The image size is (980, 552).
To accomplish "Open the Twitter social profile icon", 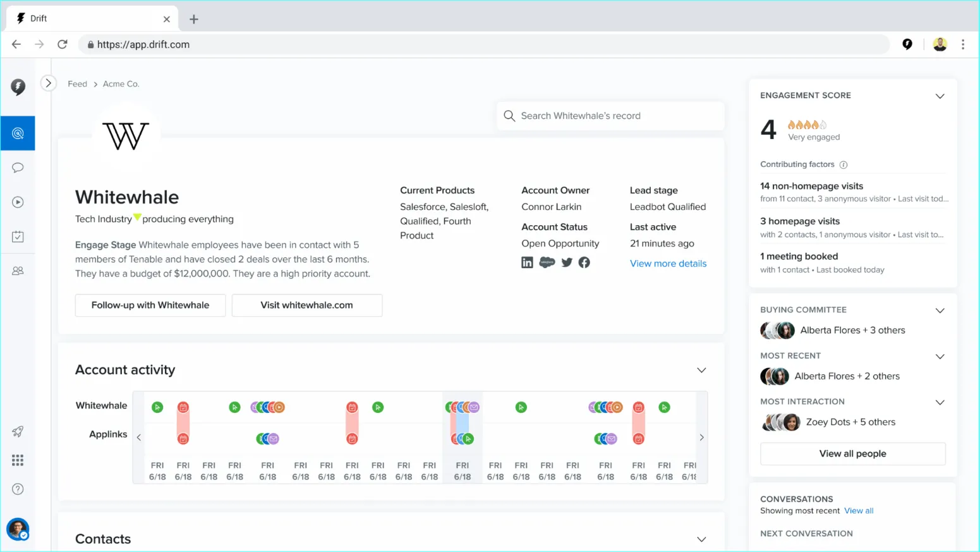I will pyautogui.click(x=567, y=262).
